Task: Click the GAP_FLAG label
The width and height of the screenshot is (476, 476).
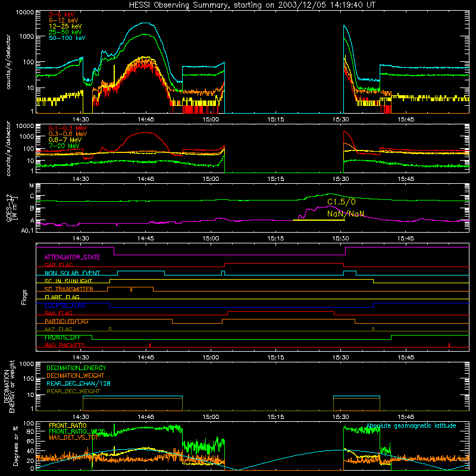Action: point(58,265)
